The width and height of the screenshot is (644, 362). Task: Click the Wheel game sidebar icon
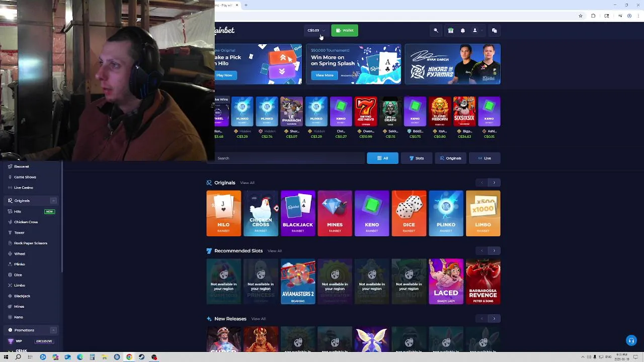[x=10, y=254]
